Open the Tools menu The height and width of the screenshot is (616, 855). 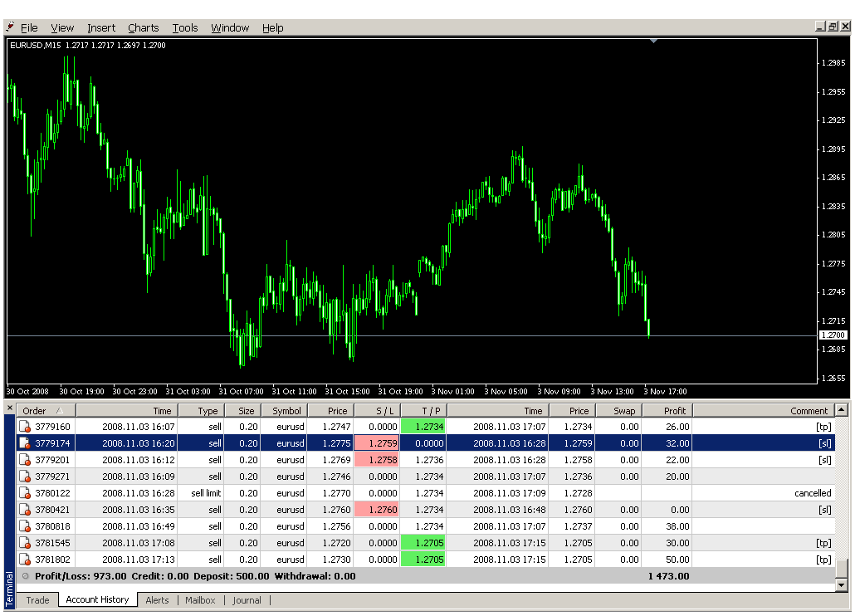(185, 28)
